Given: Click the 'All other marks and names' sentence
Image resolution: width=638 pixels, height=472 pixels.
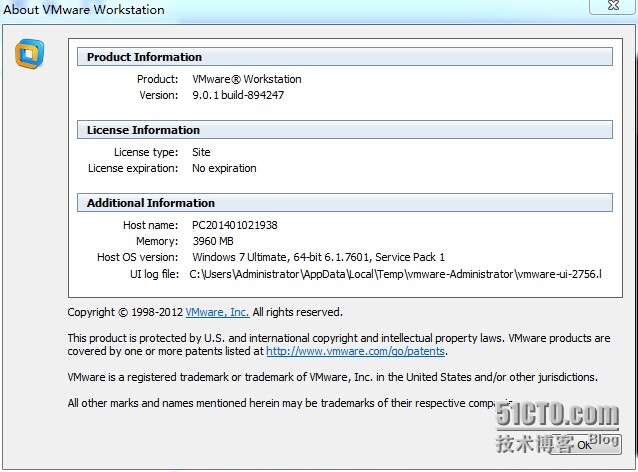Looking at the screenshot, I should [x=288, y=403].
